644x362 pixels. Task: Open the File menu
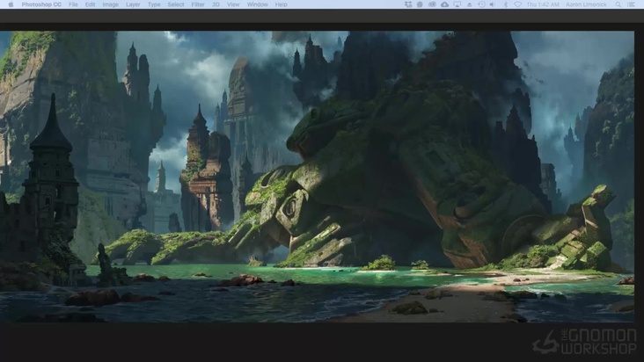[73, 4]
